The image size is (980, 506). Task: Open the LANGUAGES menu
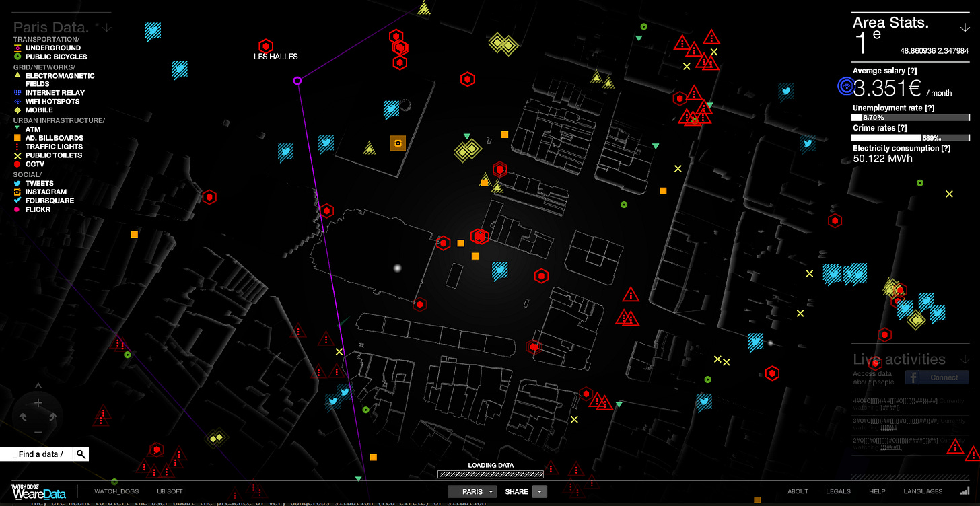(923, 491)
